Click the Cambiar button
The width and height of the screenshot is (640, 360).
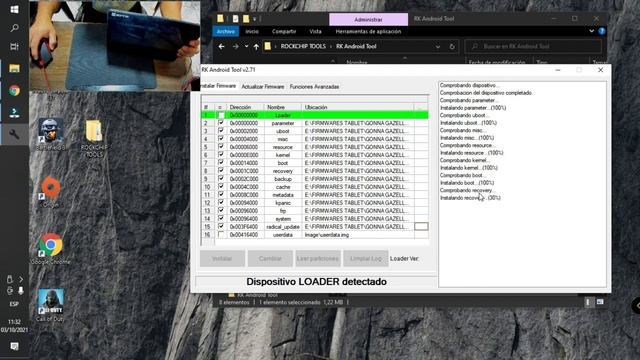point(270,258)
